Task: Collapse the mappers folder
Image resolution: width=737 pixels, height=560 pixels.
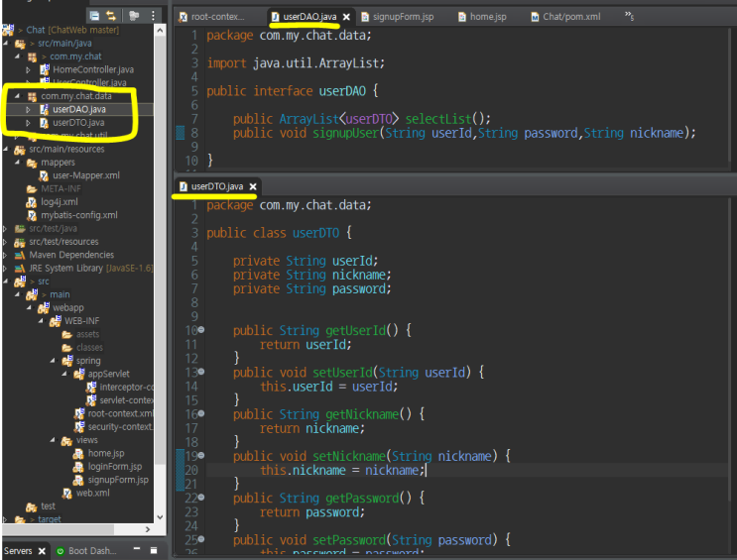Action: click(x=17, y=163)
